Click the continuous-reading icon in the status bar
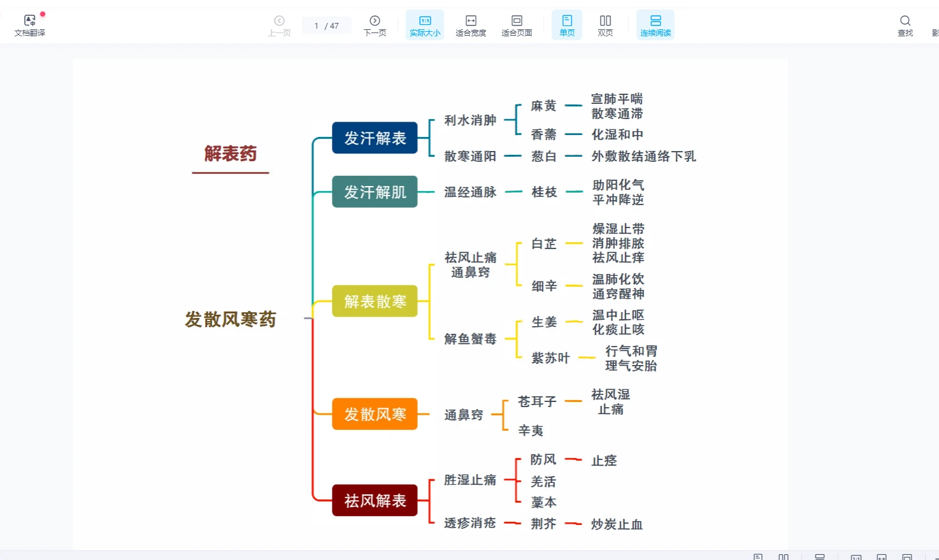This screenshot has height=560, width=939. (x=820, y=557)
